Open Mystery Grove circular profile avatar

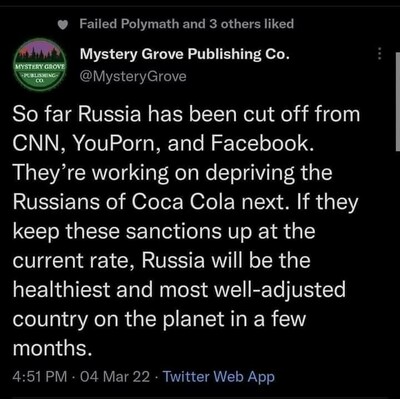point(40,65)
